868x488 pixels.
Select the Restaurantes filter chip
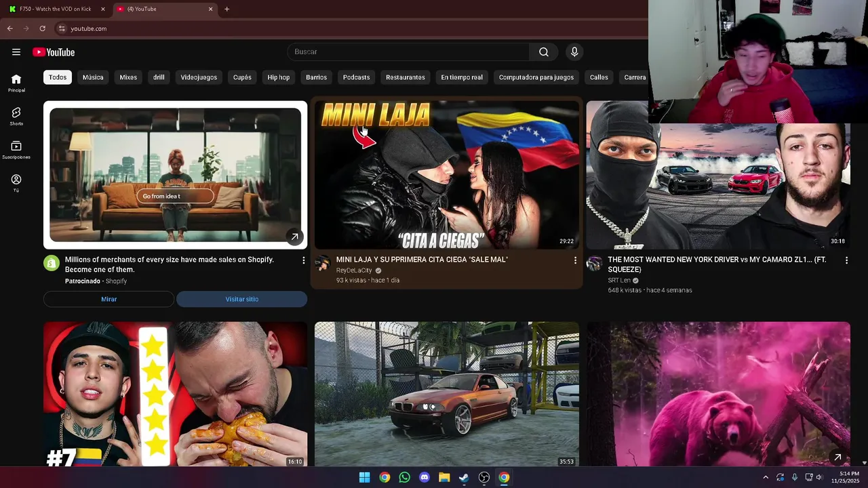tap(406, 77)
